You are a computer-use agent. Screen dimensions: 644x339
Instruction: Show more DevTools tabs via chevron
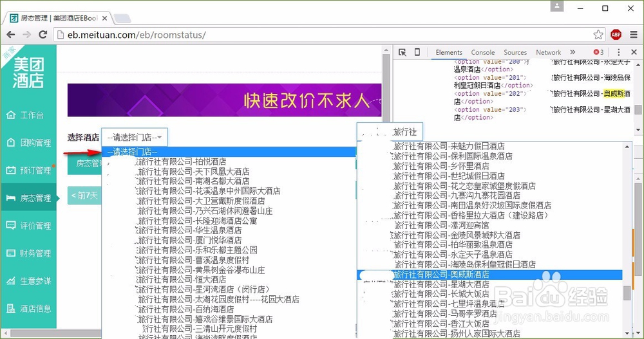coord(573,52)
